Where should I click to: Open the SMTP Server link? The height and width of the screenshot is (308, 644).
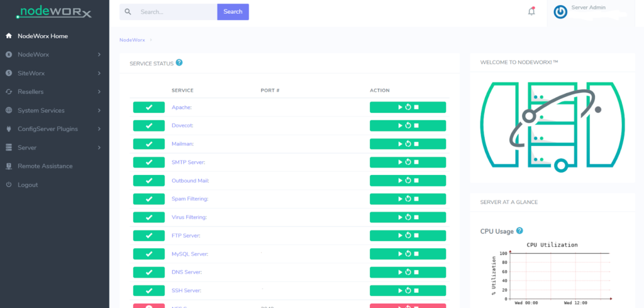click(x=188, y=163)
